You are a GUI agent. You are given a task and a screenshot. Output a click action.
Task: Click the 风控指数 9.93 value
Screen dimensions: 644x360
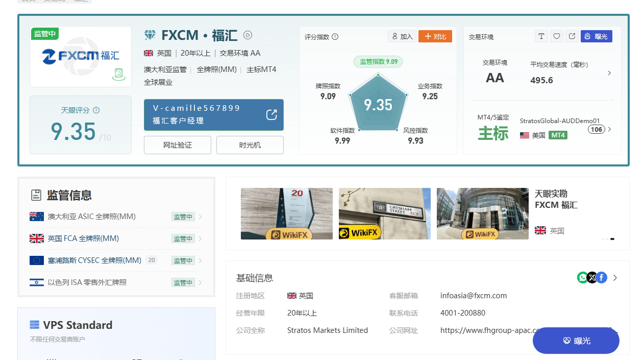pyautogui.click(x=415, y=140)
